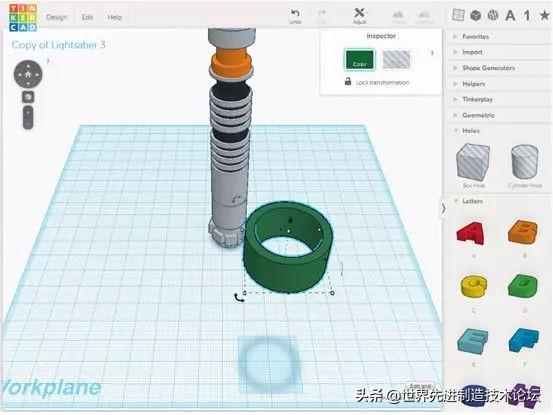Select the Adjust tool icon
The width and height of the screenshot is (553, 415).
[x=359, y=13]
